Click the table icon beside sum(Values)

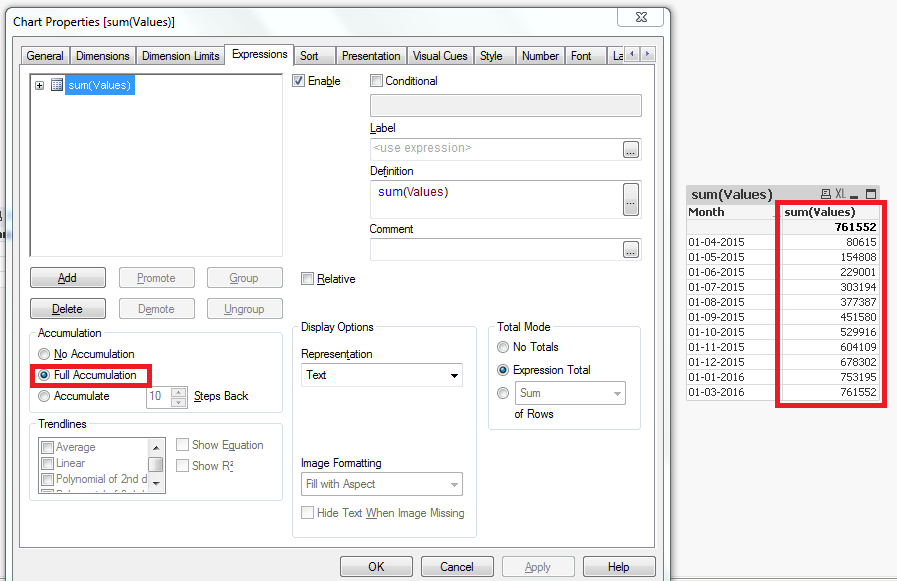57,85
